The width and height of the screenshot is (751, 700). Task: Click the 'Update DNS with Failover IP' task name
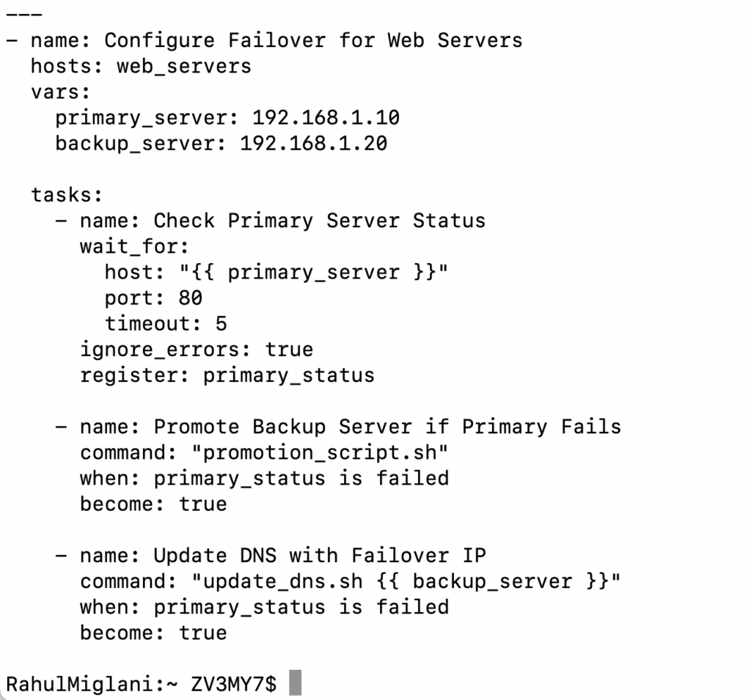(x=319, y=556)
